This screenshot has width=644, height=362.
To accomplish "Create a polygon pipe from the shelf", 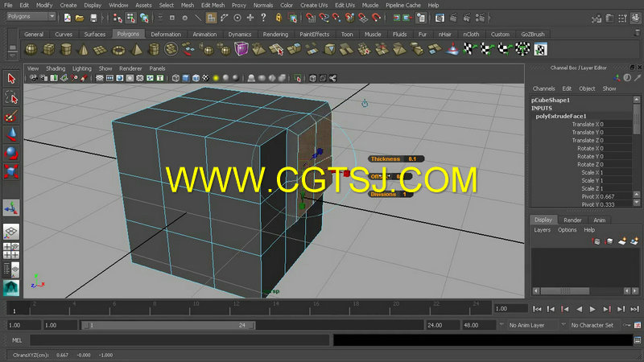I will [154, 50].
